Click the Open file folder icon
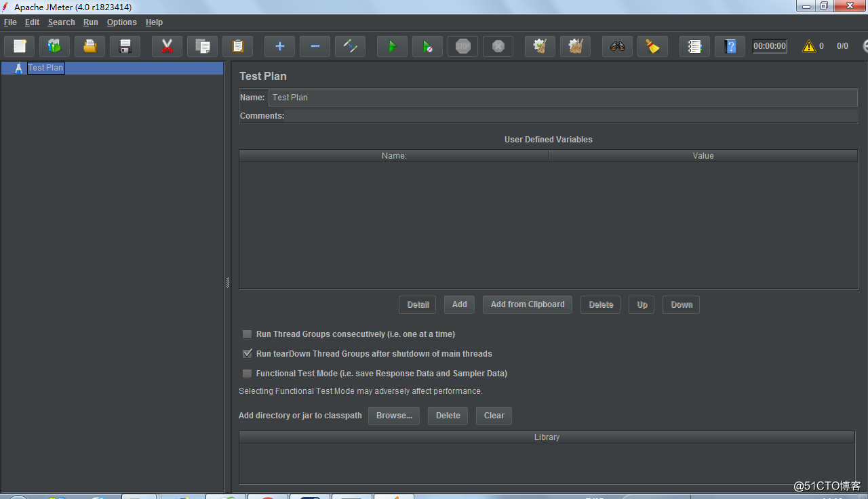 [x=90, y=46]
